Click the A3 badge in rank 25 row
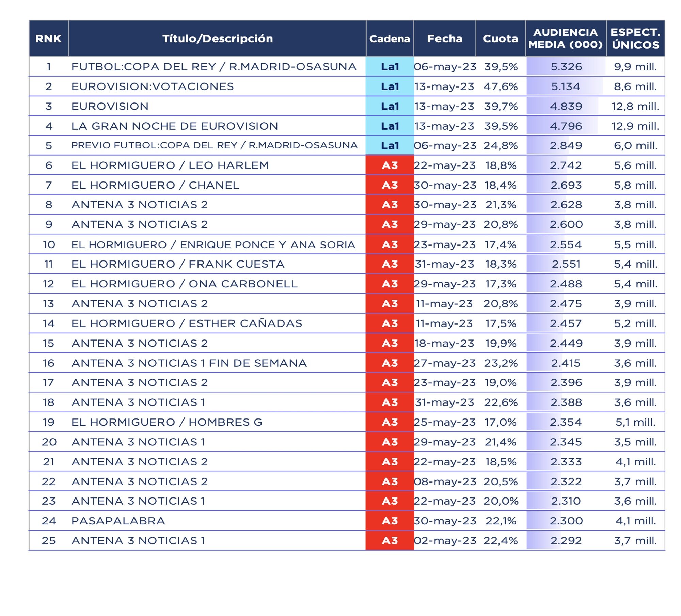This screenshot has width=681, height=616. (x=390, y=540)
